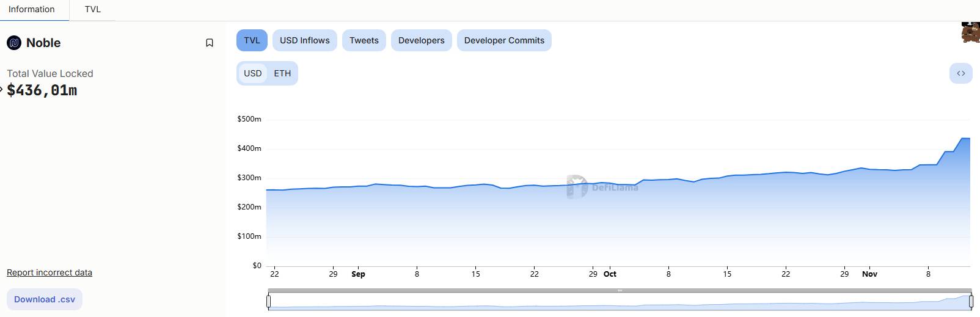This screenshot has width=980, height=317.
Task: Click the Noble protocol name
Action: coord(43,43)
